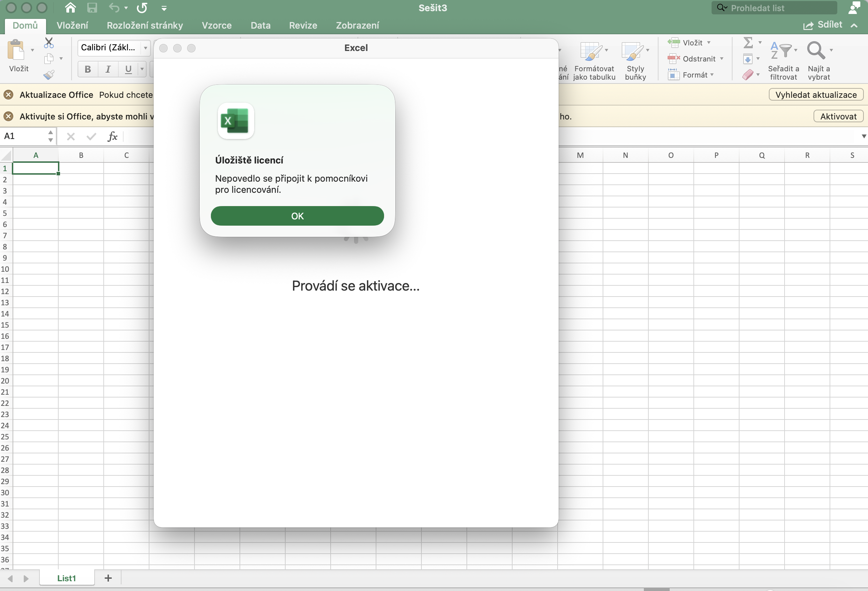The width and height of the screenshot is (868, 591).
Task: Click the Styly buňky icon
Action: (632, 51)
